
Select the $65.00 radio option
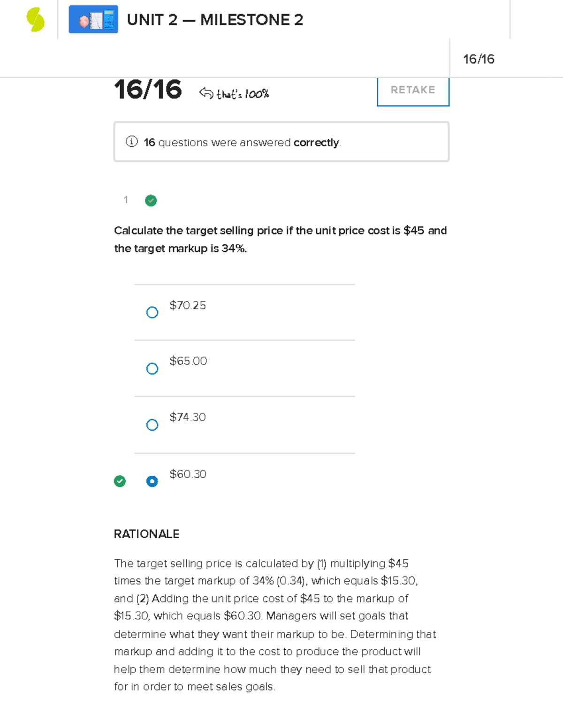tap(152, 368)
